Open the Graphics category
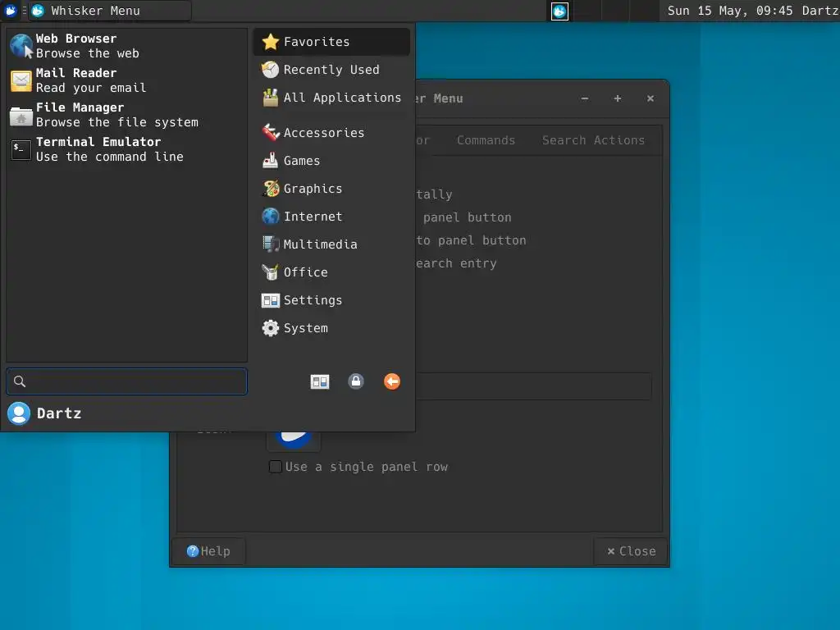This screenshot has width=840, height=630. tap(331, 189)
